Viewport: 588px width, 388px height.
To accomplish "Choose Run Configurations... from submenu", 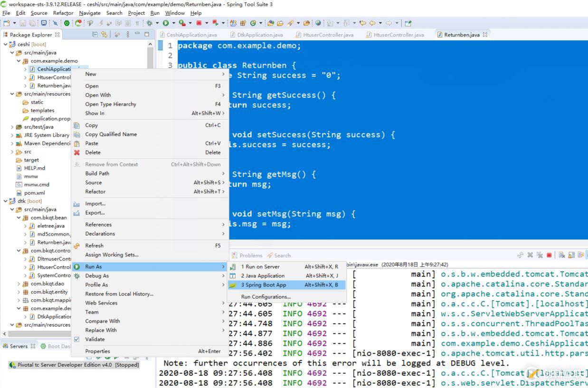I will [266, 297].
